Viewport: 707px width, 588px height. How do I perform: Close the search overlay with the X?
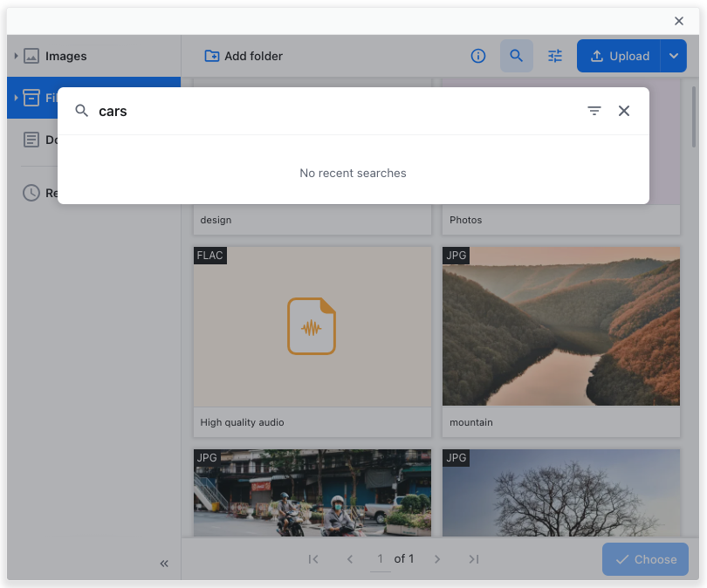point(624,111)
